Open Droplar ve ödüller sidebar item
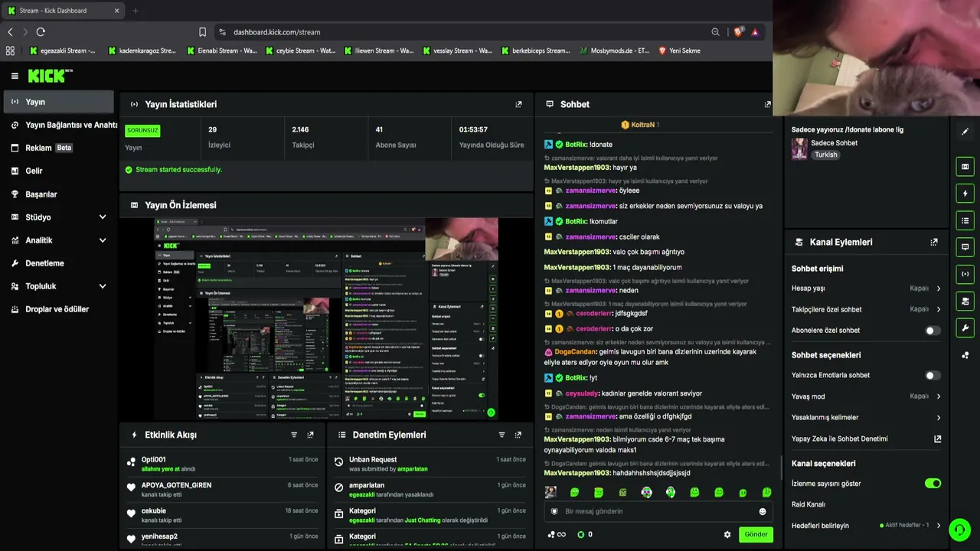The width and height of the screenshot is (980, 551). pos(58,309)
